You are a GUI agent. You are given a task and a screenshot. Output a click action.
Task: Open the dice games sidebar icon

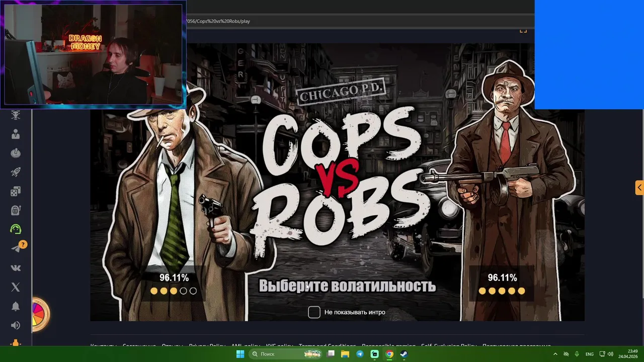click(x=16, y=192)
